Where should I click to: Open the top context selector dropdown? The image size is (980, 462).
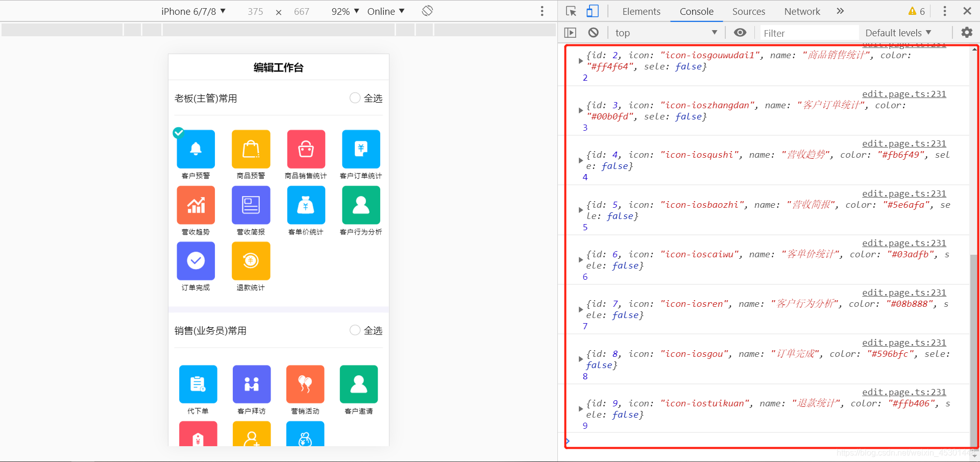(x=666, y=33)
